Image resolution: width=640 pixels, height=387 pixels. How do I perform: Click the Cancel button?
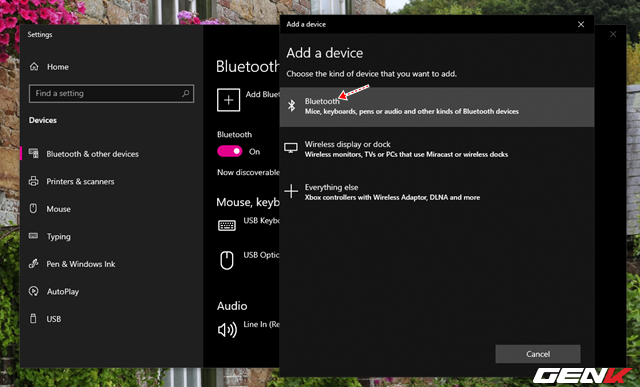click(x=538, y=354)
